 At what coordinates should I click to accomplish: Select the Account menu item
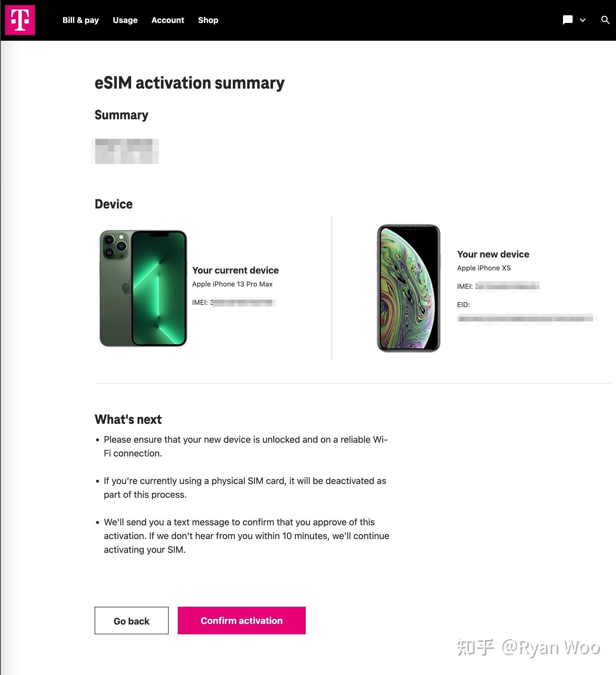click(x=168, y=20)
